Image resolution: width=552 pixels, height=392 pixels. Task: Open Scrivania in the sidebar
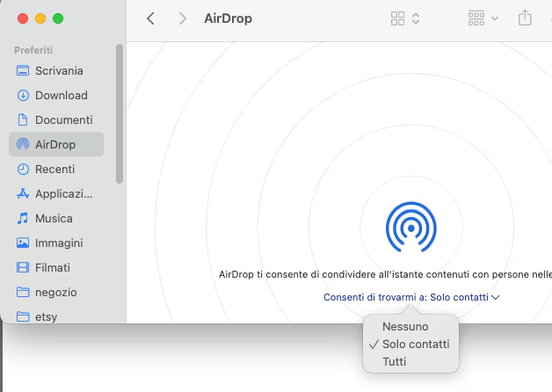[x=59, y=70]
